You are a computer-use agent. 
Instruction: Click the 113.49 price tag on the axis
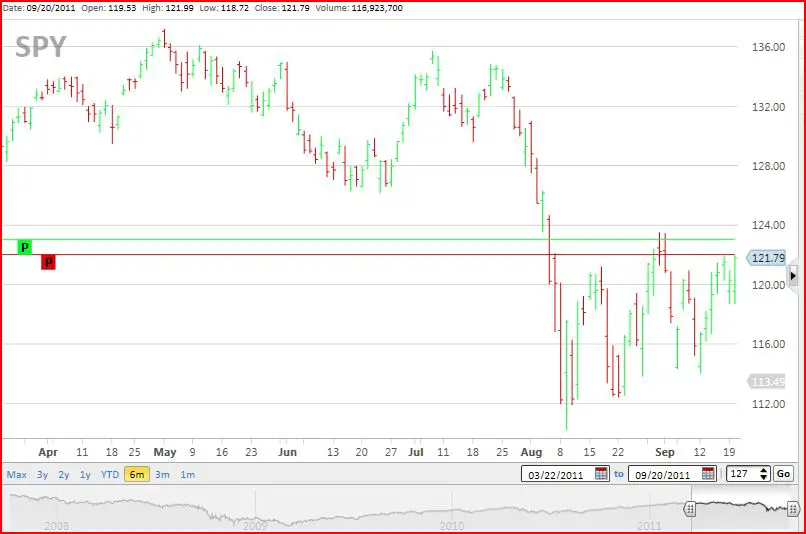pos(766,381)
